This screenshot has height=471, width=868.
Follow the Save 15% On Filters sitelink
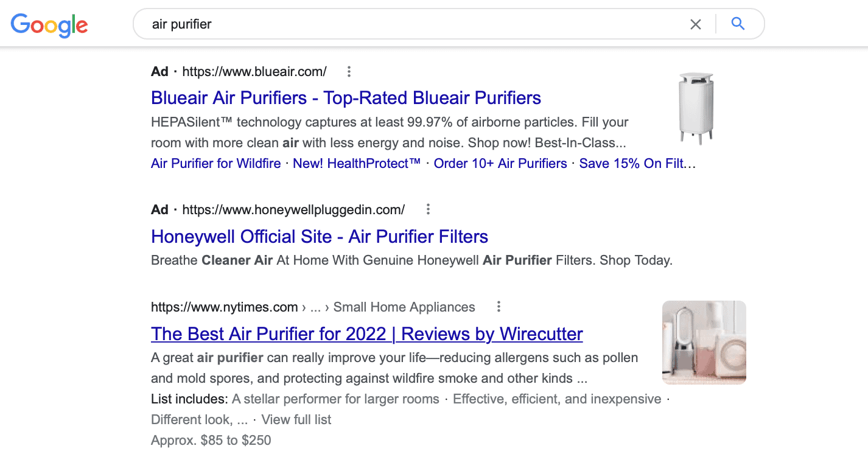(x=637, y=164)
